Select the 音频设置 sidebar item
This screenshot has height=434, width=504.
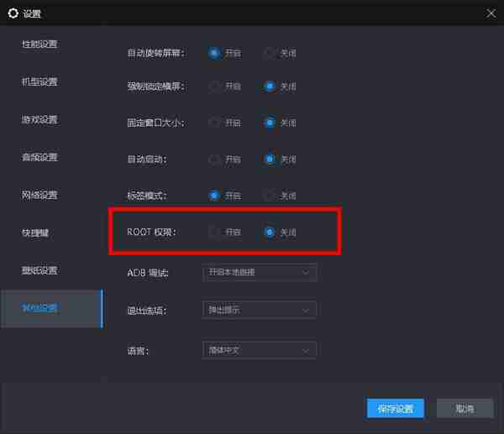coord(39,157)
